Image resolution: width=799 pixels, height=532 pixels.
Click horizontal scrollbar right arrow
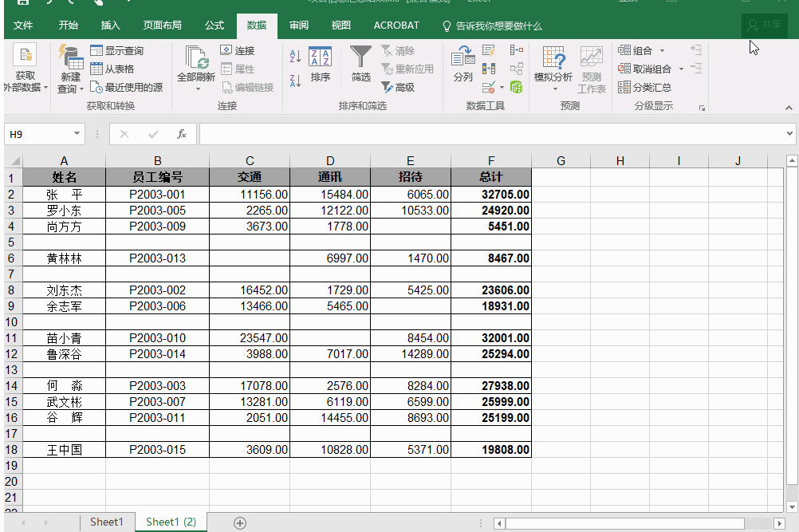click(x=778, y=523)
